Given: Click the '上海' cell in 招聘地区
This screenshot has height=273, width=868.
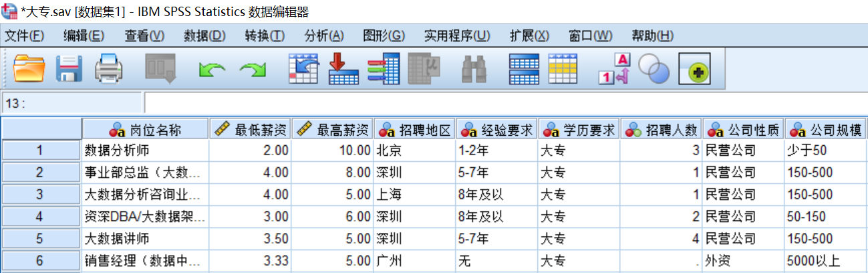Looking at the screenshot, I should click(x=415, y=195).
